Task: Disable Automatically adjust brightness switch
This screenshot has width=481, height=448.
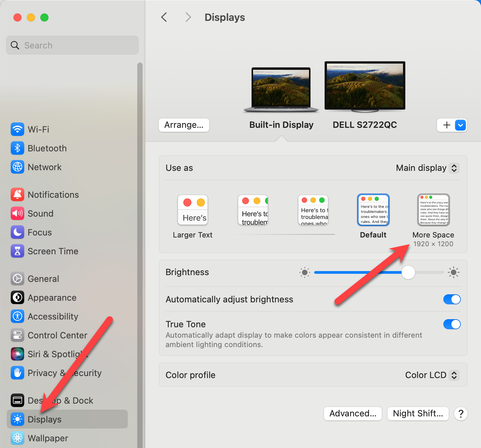Action: click(x=452, y=299)
